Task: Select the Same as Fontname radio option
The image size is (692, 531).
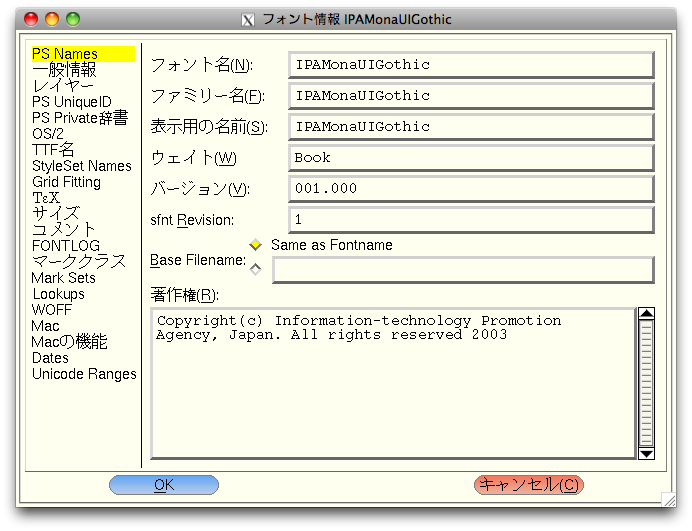Action: tap(256, 245)
